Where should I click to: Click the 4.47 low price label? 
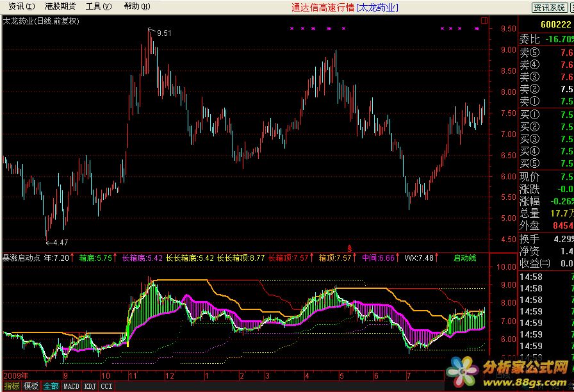tap(60, 242)
